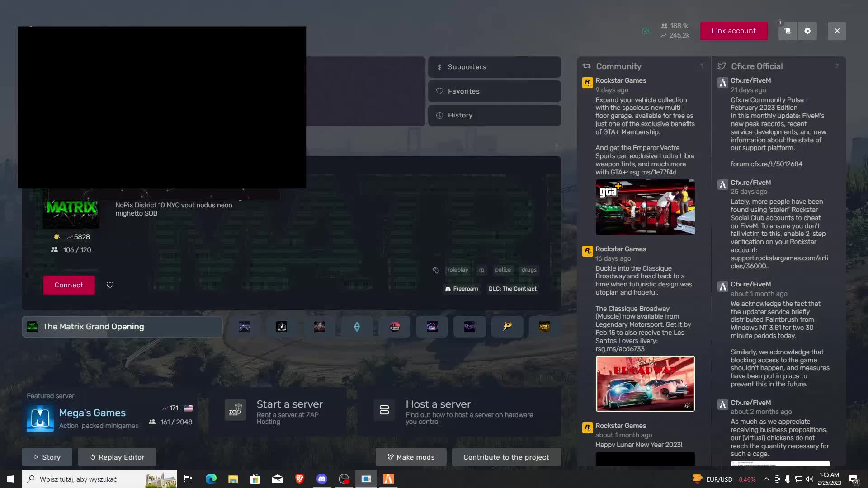Open the settings gear icon
This screenshot has height=488, width=868.
coord(807,31)
